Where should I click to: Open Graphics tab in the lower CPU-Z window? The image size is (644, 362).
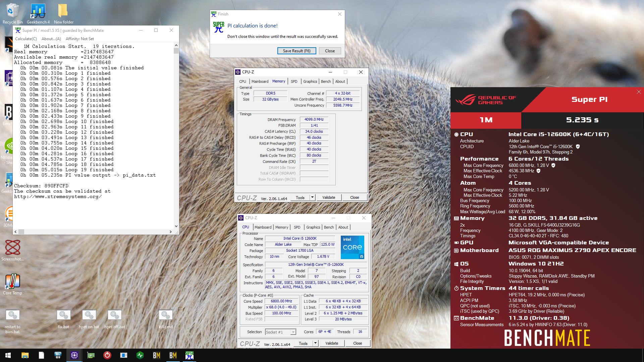[x=313, y=227]
